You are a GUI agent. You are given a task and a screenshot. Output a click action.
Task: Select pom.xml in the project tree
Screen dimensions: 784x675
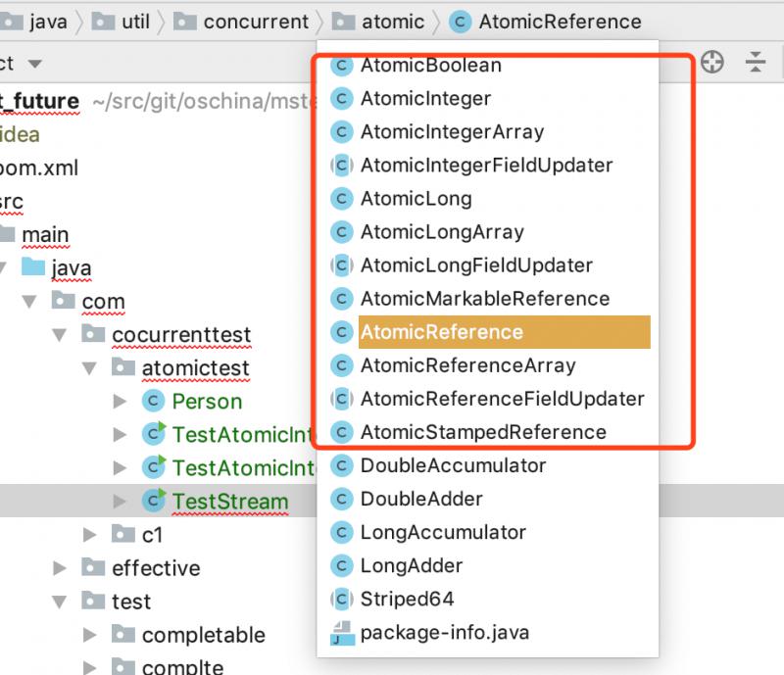39,168
